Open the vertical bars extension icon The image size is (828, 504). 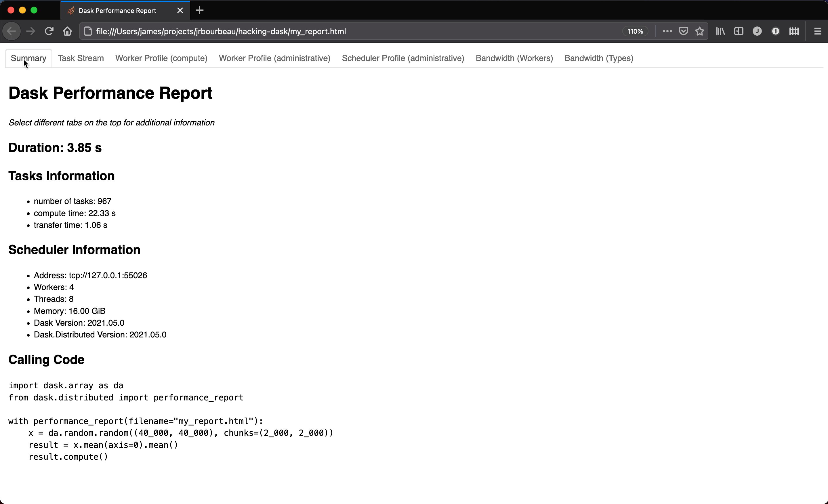point(794,31)
